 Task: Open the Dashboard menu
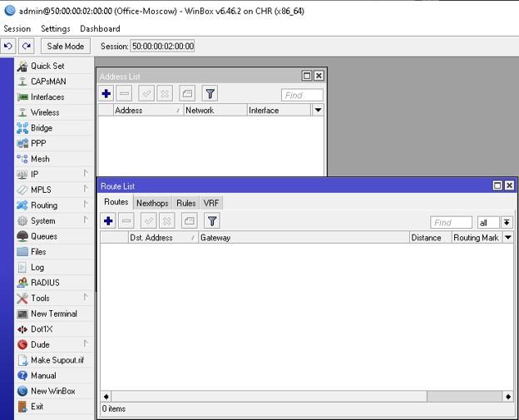click(100, 29)
